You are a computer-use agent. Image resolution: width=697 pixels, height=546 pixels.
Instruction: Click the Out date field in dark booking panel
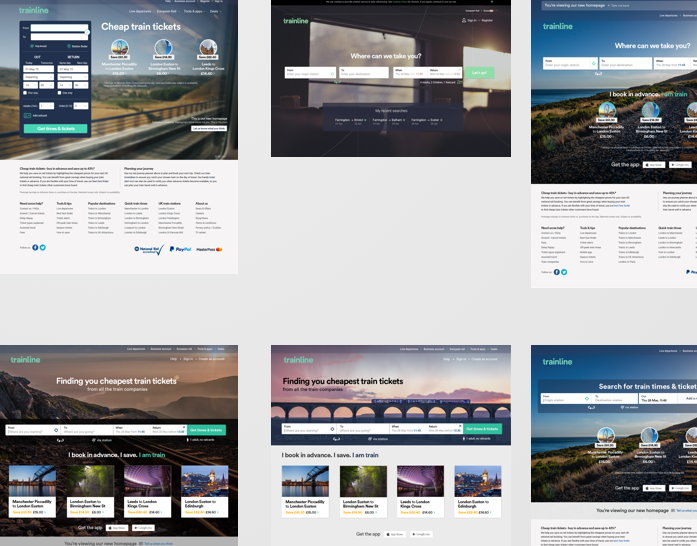[39, 69]
